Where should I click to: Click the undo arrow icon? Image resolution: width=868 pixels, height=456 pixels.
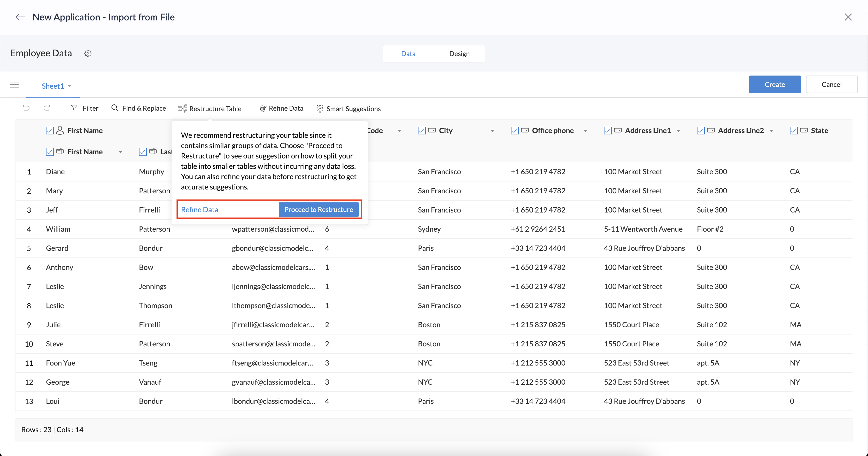(x=26, y=108)
